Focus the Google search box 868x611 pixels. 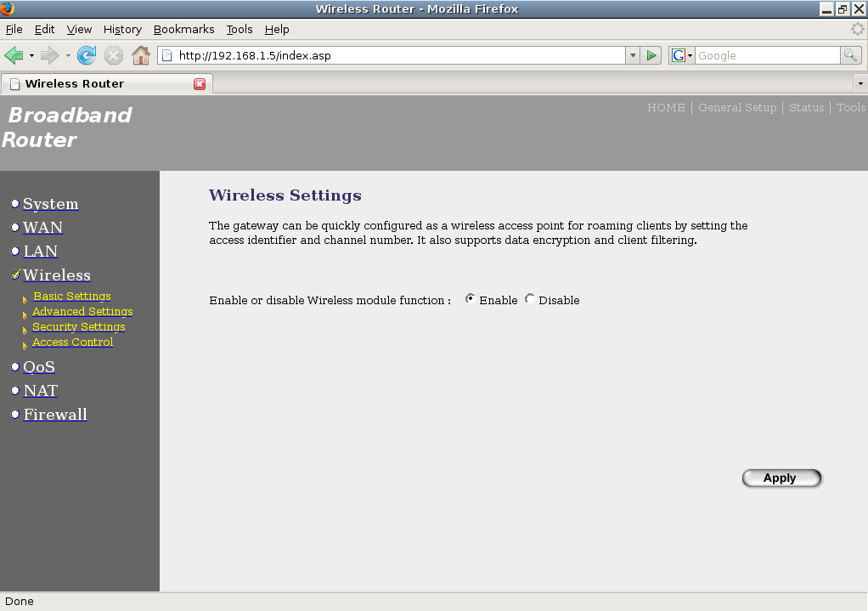[767, 55]
